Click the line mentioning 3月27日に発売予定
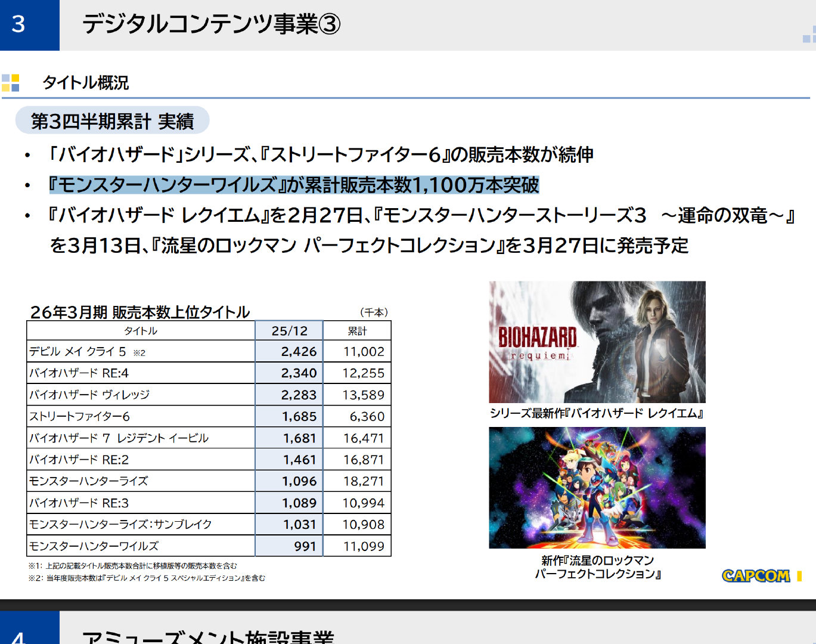 [x=370, y=245]
